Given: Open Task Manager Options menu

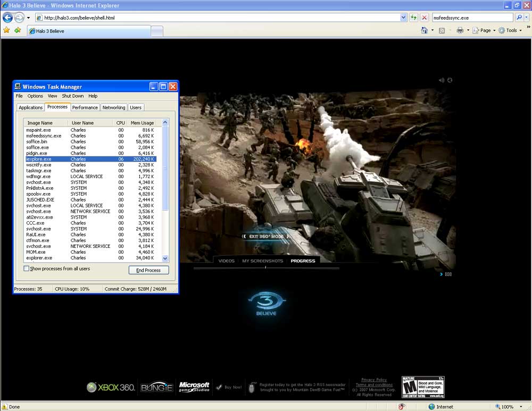Looking at the screenshot, I should tap(35, 96).
